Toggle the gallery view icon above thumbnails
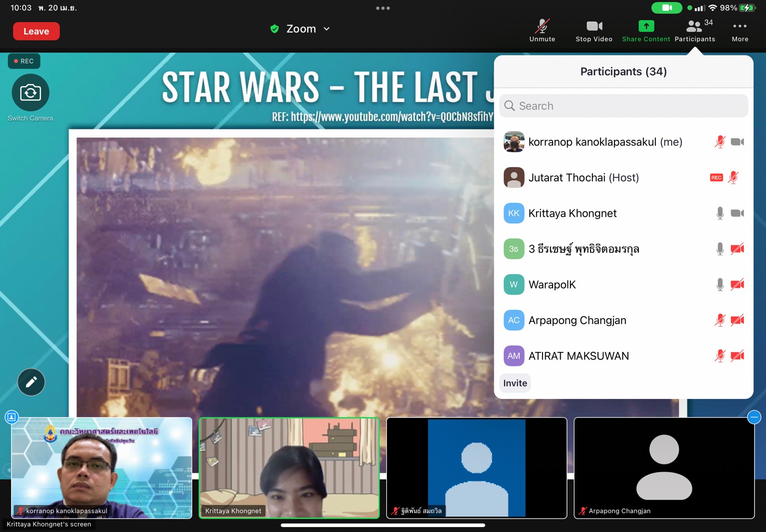The width and height of the screenshot is (766, 532). (11, 417)
